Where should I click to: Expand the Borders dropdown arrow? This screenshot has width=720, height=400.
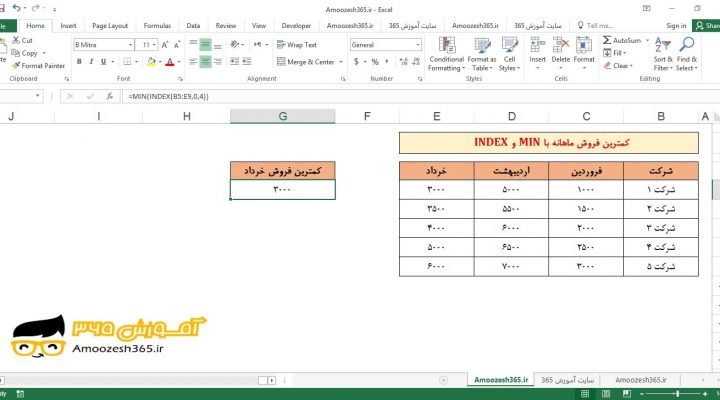click(136, 62)
